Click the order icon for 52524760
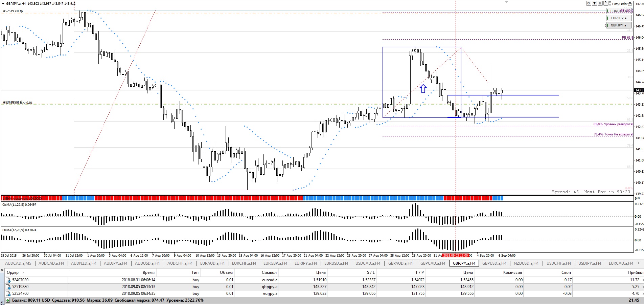Viewport: 644px width, 305px height. pos(8,294)
